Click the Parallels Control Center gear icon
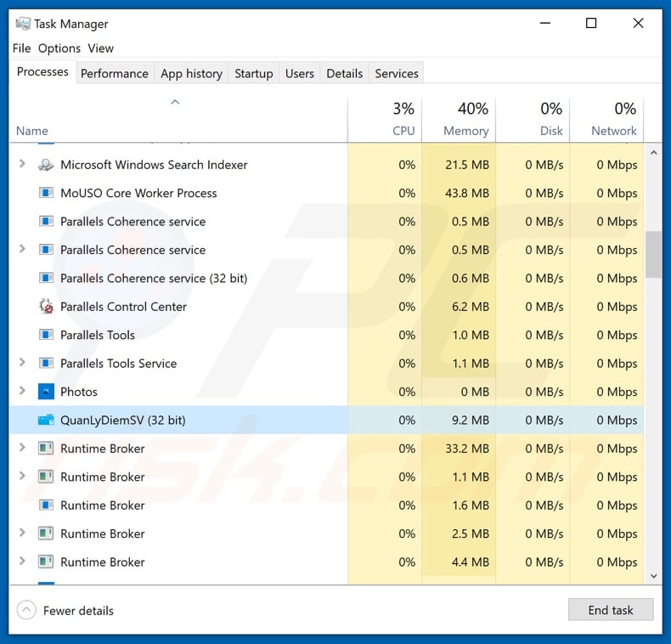This screenshot has width=671, height=644. (46, 307)
